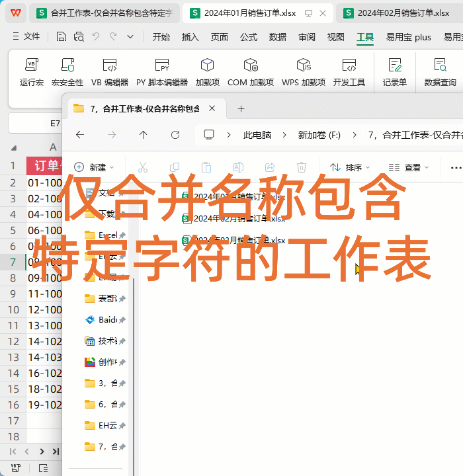463x476 pixels.
Task: Undo the last action in WPS
Action: [x=96, y=37]
